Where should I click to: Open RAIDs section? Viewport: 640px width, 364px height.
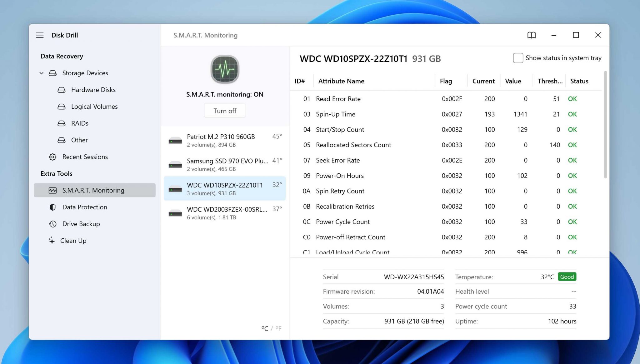(x=80, y=123)
